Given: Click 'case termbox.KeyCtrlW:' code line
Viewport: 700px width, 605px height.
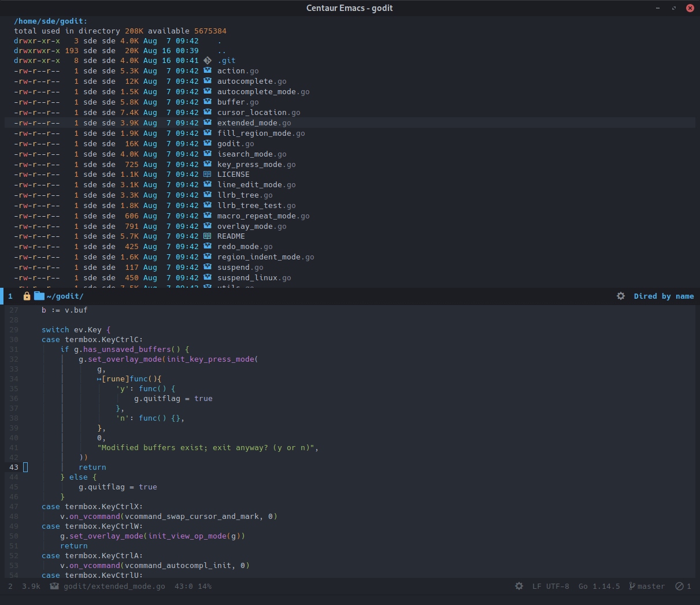Looking at the screenshot, I should coord(92,526).
